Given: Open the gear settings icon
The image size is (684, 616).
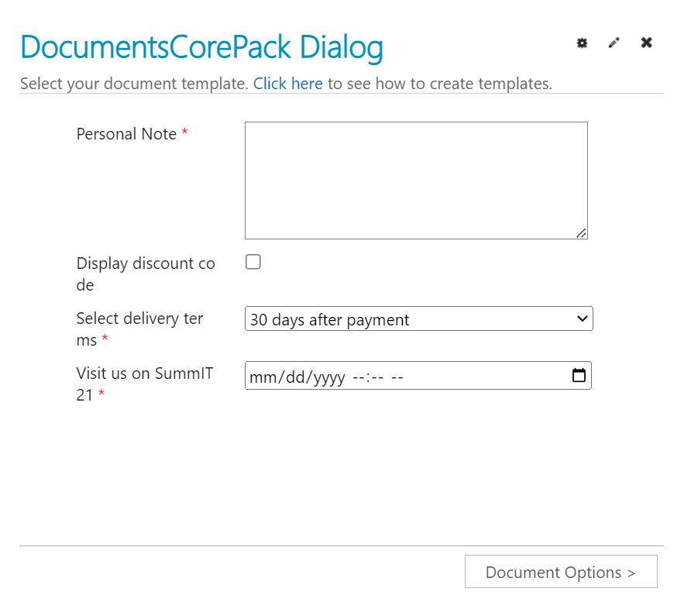Looking at the screenshot, I should tap(582, 43).
